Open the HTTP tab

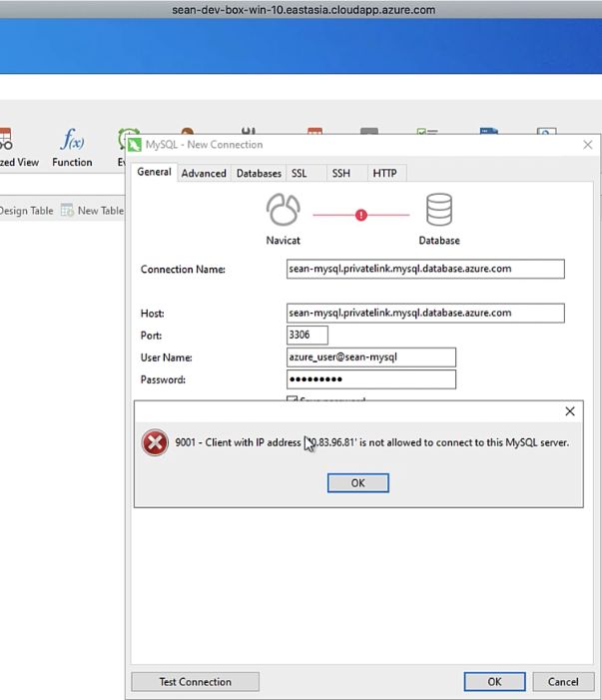click(x=384, y=173)
